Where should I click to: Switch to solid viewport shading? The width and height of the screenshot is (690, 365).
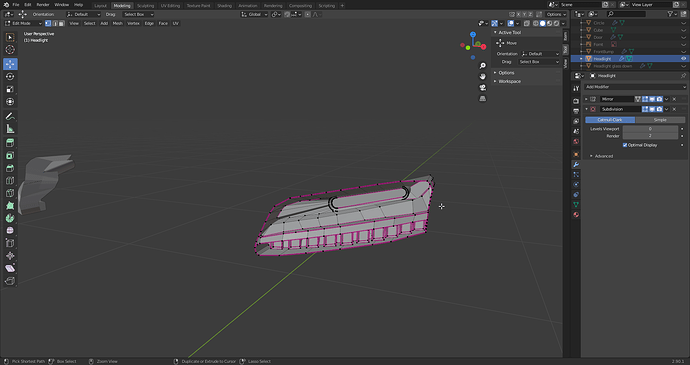[x=543, y=23]
